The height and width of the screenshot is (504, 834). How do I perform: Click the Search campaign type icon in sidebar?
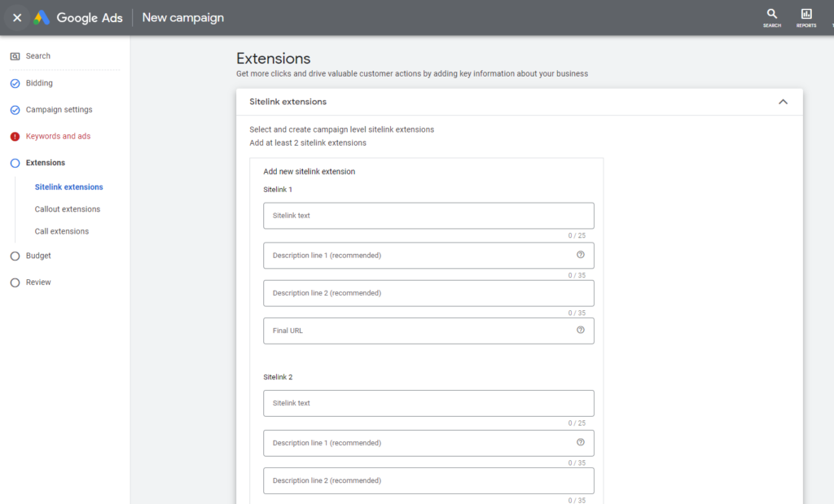coord(15,56)
